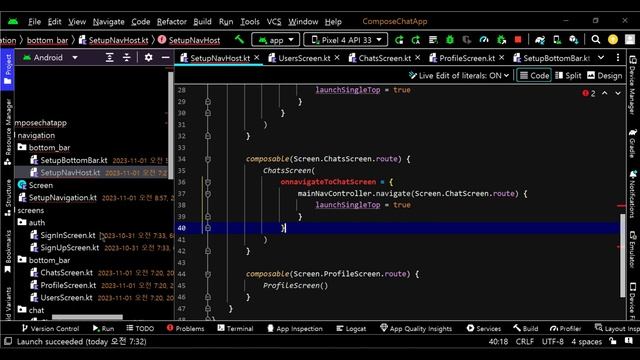The image size is (640, 360).
Task: Open Notifications tool window on right
Action: click(x=633, y=194)
